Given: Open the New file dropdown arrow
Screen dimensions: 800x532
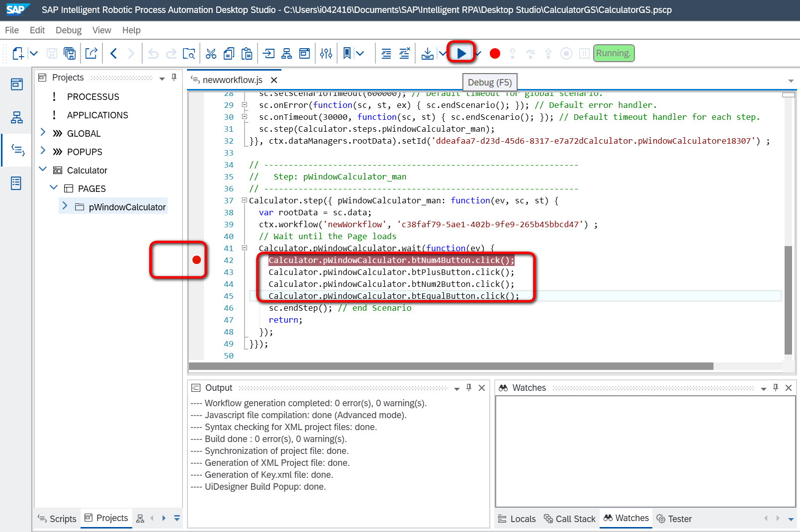Looking at the screenshot, I should click(x=34, y=53).
